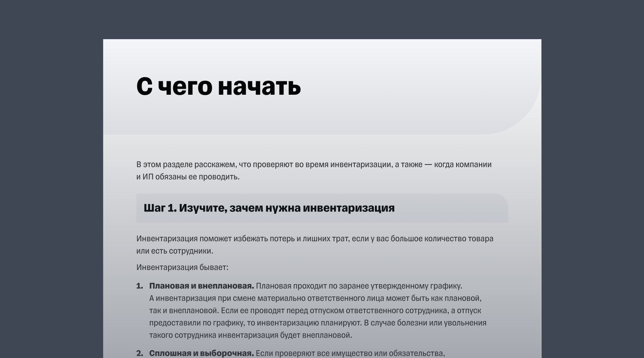
Task: Click the list number "1."
Action: [x=139, y=286]
